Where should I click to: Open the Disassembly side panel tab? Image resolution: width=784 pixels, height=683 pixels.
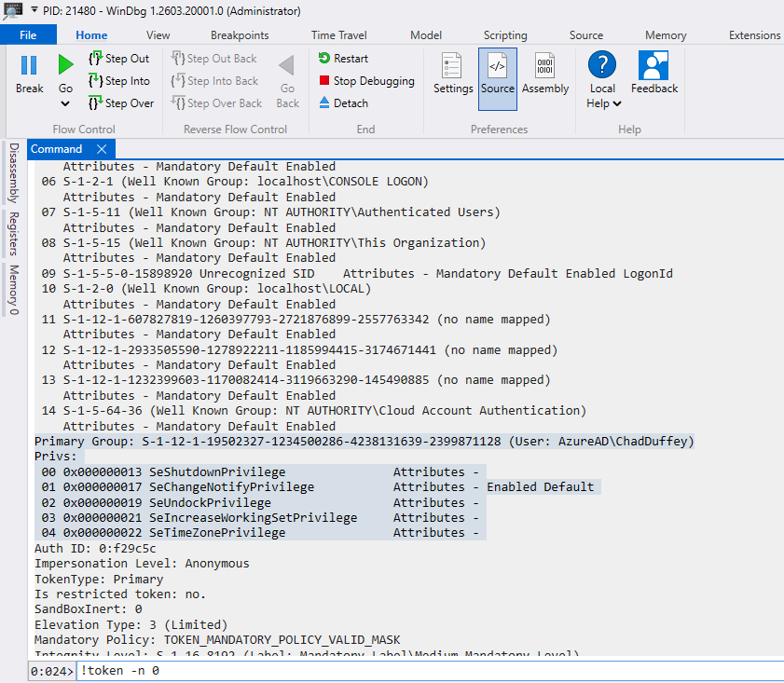[13, 173]
